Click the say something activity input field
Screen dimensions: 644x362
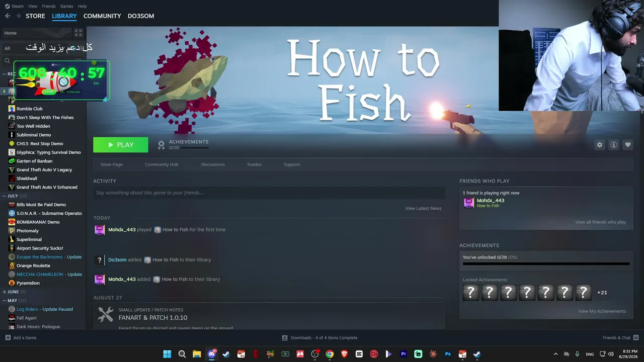tap(269, 193)
